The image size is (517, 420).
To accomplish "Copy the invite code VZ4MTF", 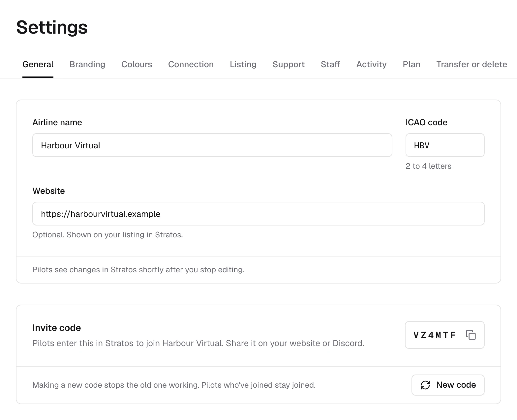I will click(x=471, y=335).
